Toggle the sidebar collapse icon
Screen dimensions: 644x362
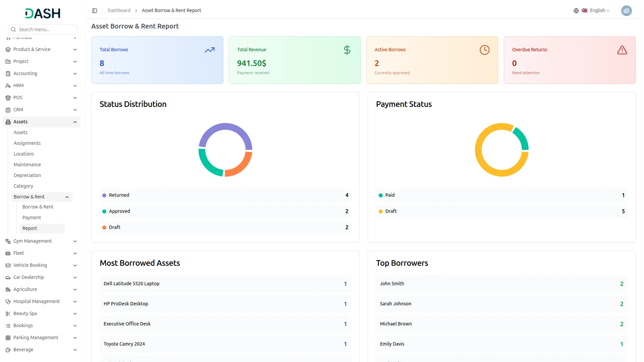(95, 11)
